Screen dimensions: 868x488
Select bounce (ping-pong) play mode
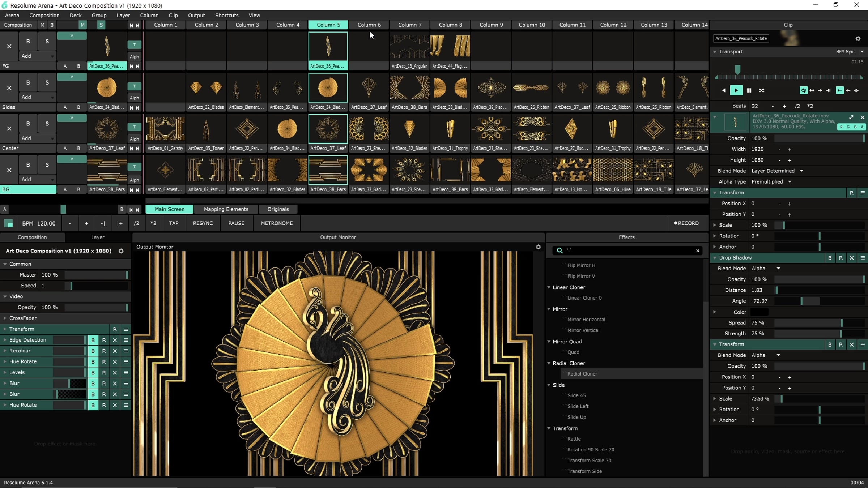pos(812,90)
